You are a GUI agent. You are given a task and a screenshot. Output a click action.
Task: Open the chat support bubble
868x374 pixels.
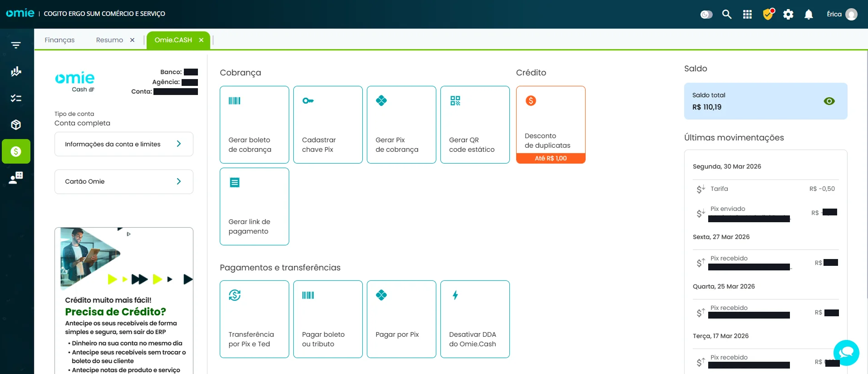pos(846,353)
